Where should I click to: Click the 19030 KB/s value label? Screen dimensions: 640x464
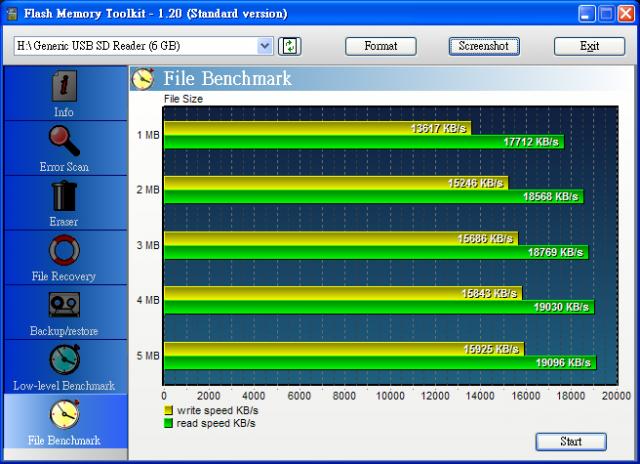562,307
